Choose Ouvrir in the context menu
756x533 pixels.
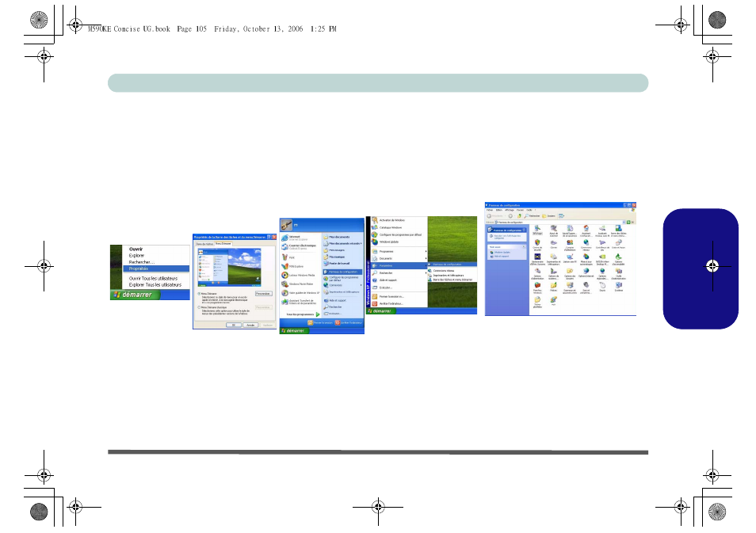coord(136,249)
